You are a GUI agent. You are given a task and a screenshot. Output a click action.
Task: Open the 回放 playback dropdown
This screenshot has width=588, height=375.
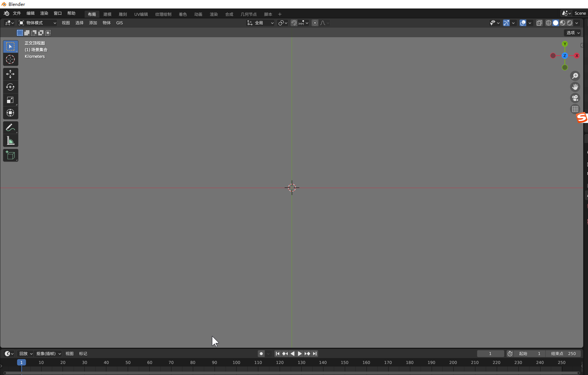click(x=26, y=354)
